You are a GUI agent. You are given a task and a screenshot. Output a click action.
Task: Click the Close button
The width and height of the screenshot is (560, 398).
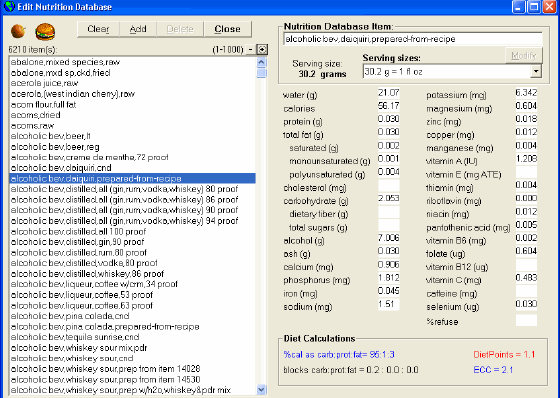click(x=228, y=29)
